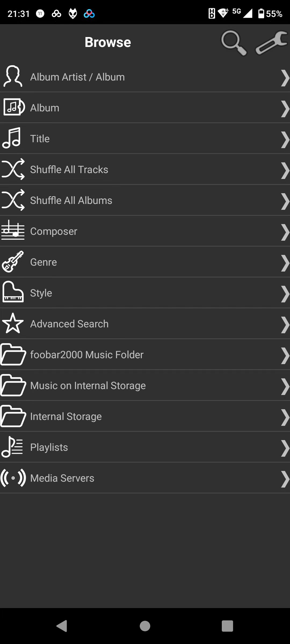The height and width of the screenshot is (644, 290).
Task: Open the Playlists label
Action: click(x=49, y=447)
